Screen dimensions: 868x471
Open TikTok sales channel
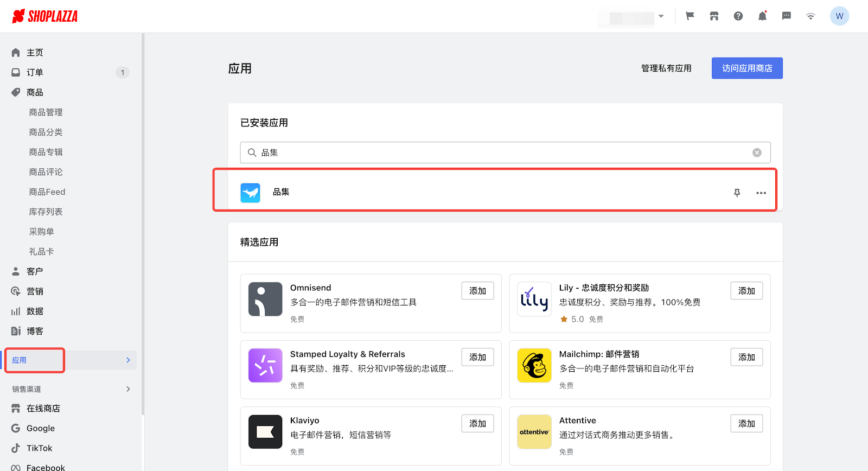point(40,448)
